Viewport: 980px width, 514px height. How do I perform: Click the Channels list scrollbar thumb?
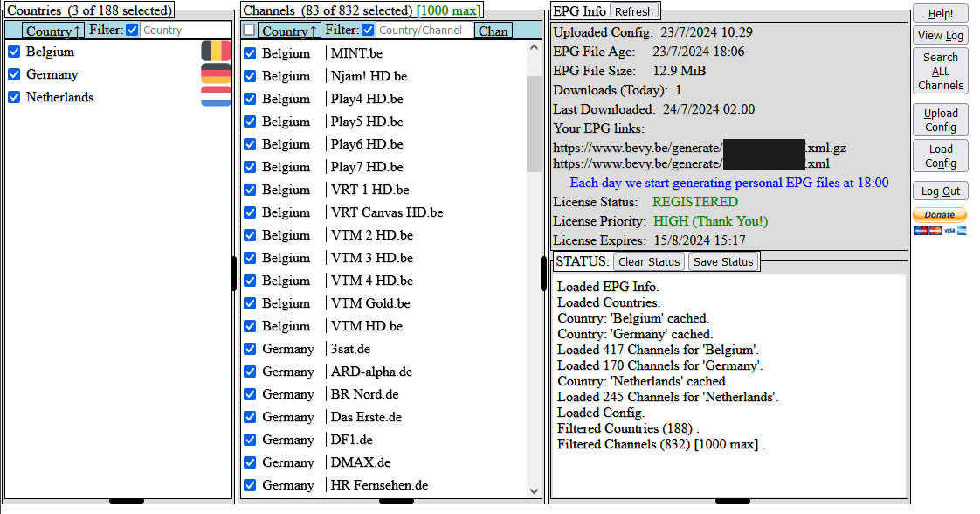[x=534, y=124]
